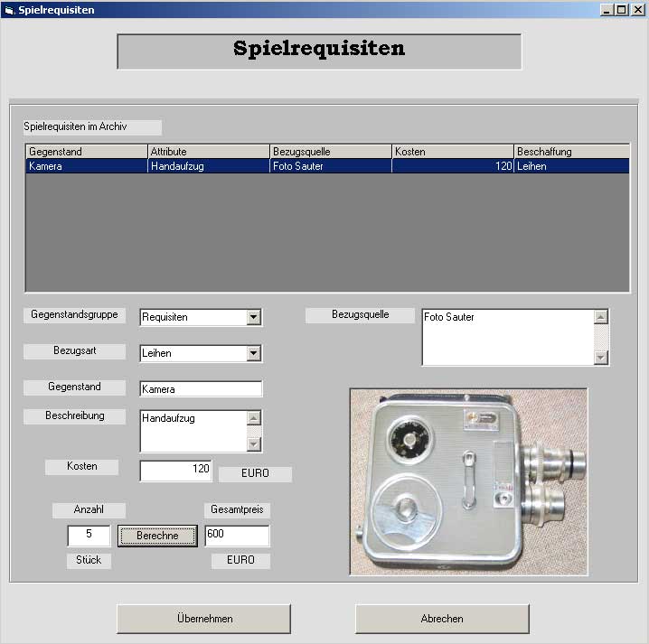Viewport: 649px width, 644px height.
Task: Sort by the Gegenstand column header
Action: point(87,152)
